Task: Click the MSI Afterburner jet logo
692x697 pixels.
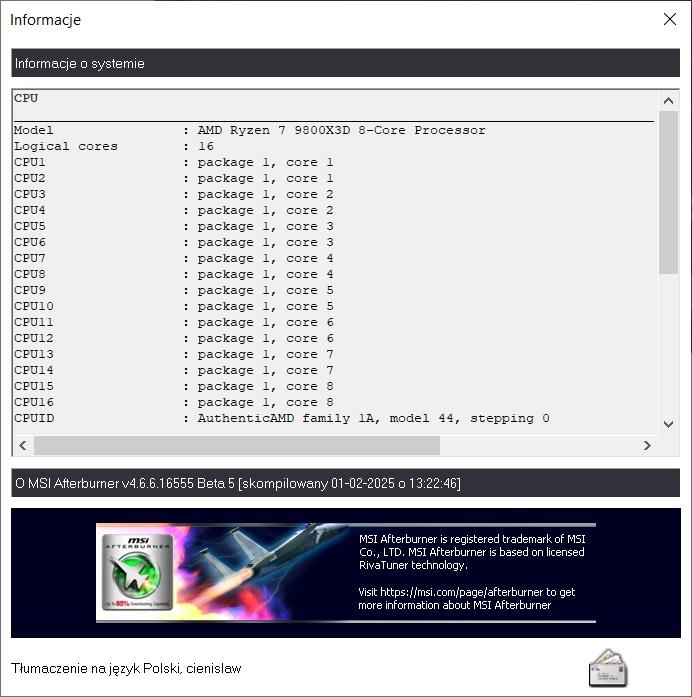Action: (x=137, y=573)
